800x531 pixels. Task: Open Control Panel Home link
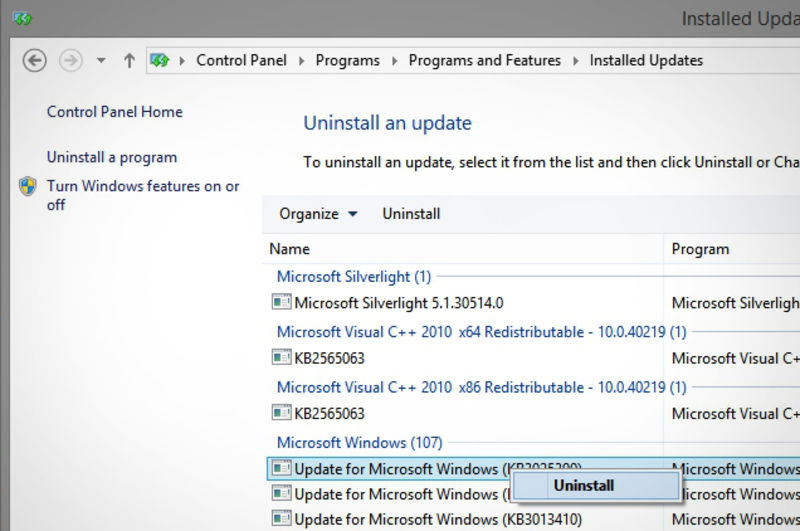coord(115,112)
